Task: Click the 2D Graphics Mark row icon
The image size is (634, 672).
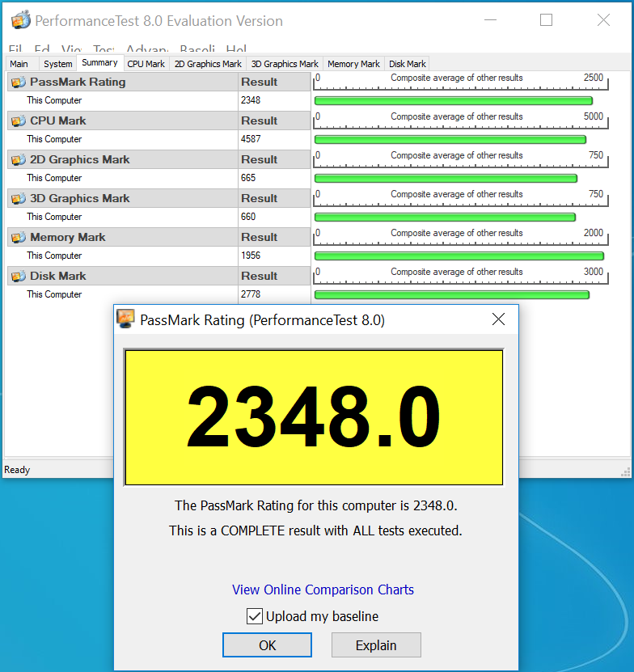Action: pyautogui.click(x=19, y=159)
